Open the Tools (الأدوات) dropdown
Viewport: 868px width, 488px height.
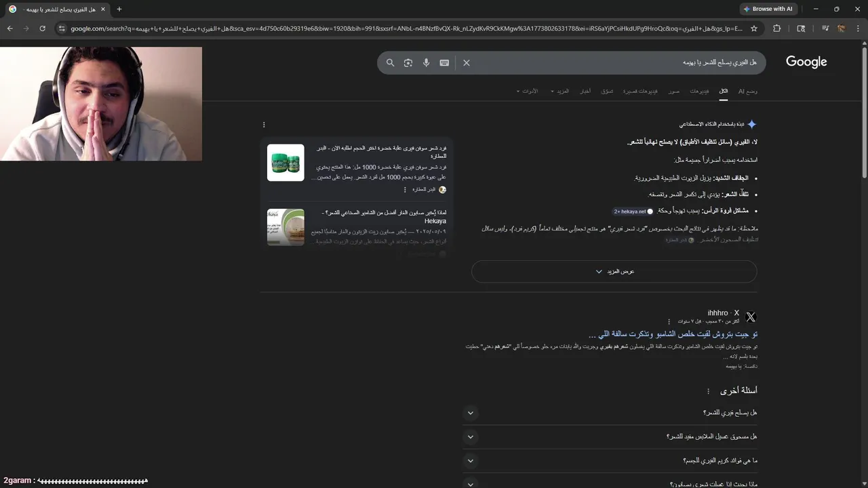[x=528, y=91]
